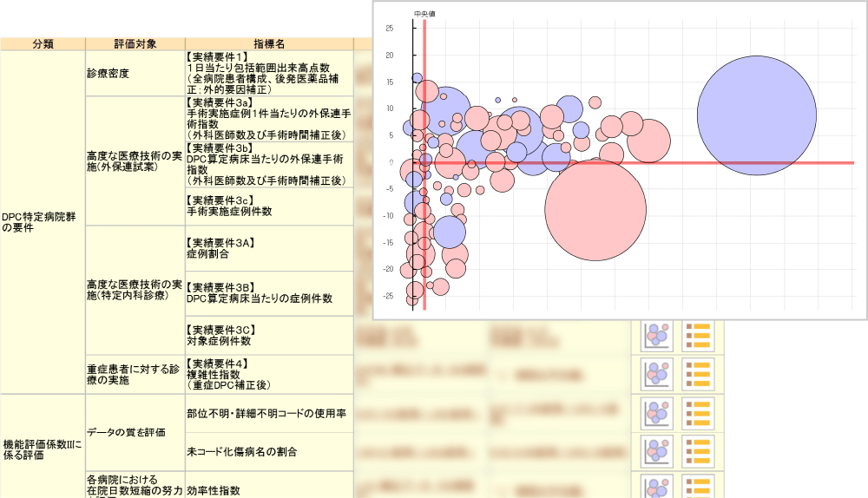This screenshot has height=498, width=868.
Task: Select 実績要件3C 対象症例件数 cell
Action: click(x=269, y=335)
